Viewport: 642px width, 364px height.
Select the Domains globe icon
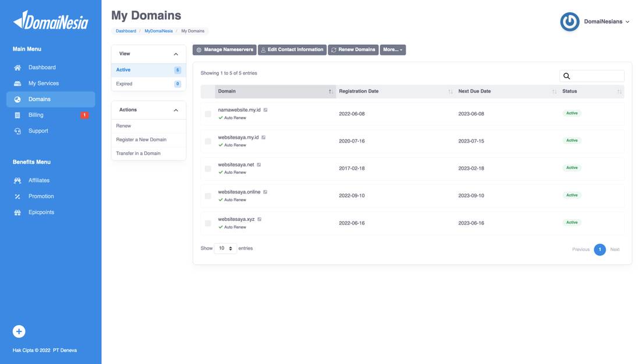tap(18, 98)
